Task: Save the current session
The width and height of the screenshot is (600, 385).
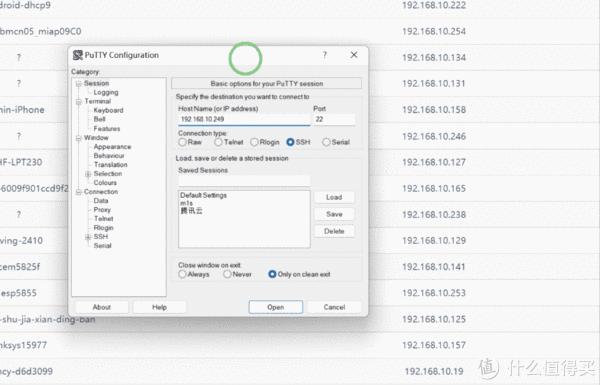Action: click(x=334, y=214)
